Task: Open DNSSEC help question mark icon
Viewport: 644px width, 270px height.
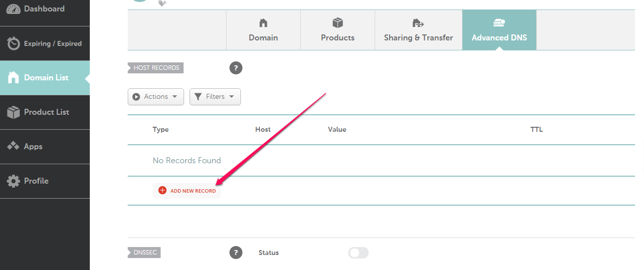Action: 236,253
